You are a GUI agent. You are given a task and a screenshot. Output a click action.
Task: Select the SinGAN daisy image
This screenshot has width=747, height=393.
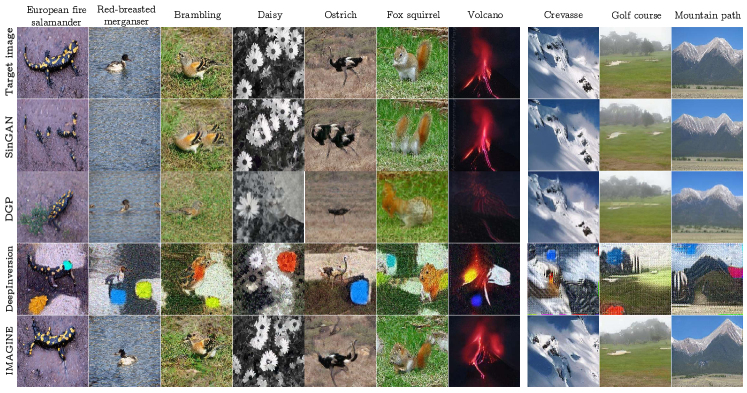[x=269, y=135]
